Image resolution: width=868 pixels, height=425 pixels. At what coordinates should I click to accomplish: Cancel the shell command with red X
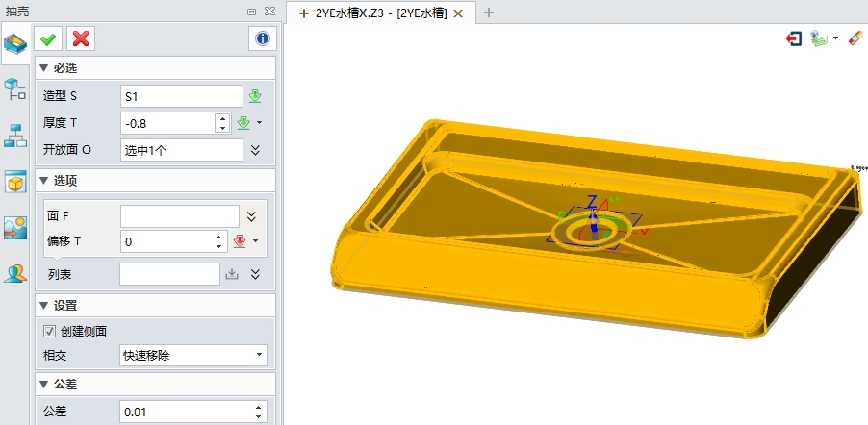(x=81, y=38)
